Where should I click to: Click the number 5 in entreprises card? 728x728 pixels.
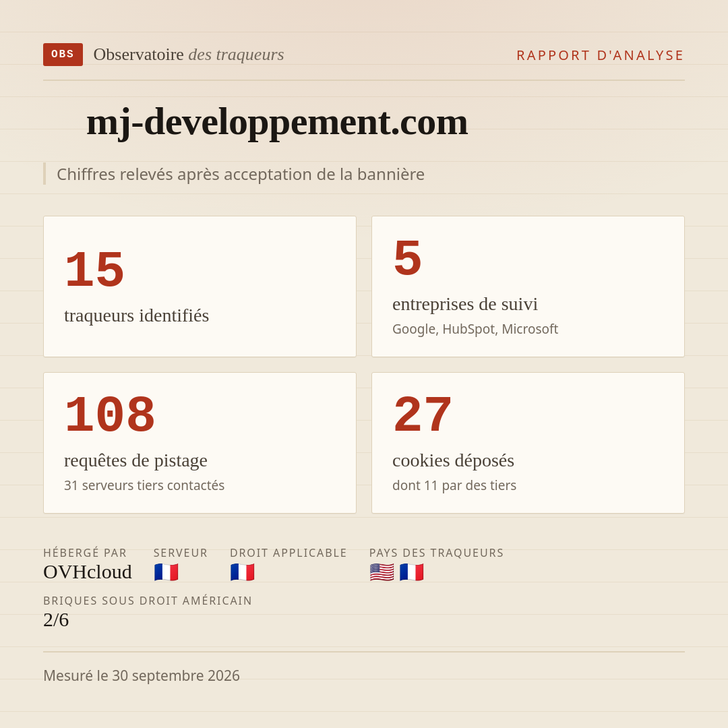(407, 258)
